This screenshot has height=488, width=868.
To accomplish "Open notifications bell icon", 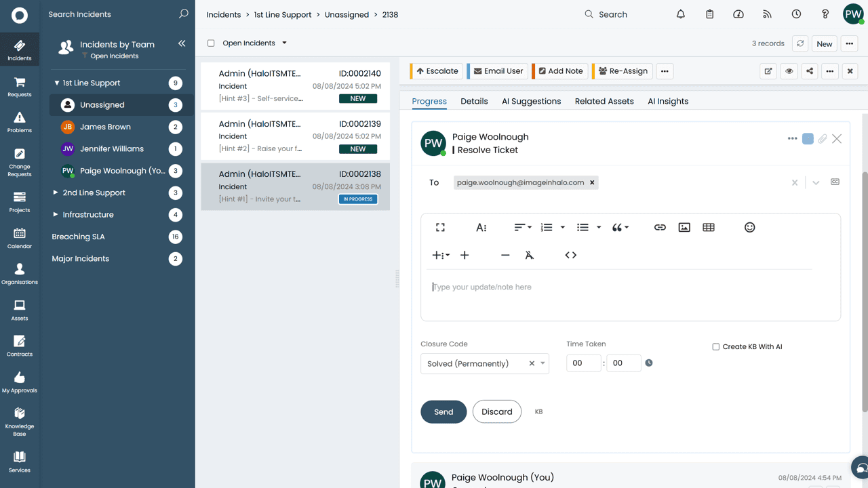I will pos(681,14).
